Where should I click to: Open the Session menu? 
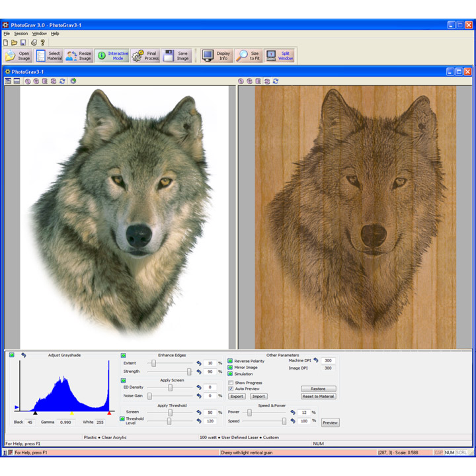(x=21, y=34)
